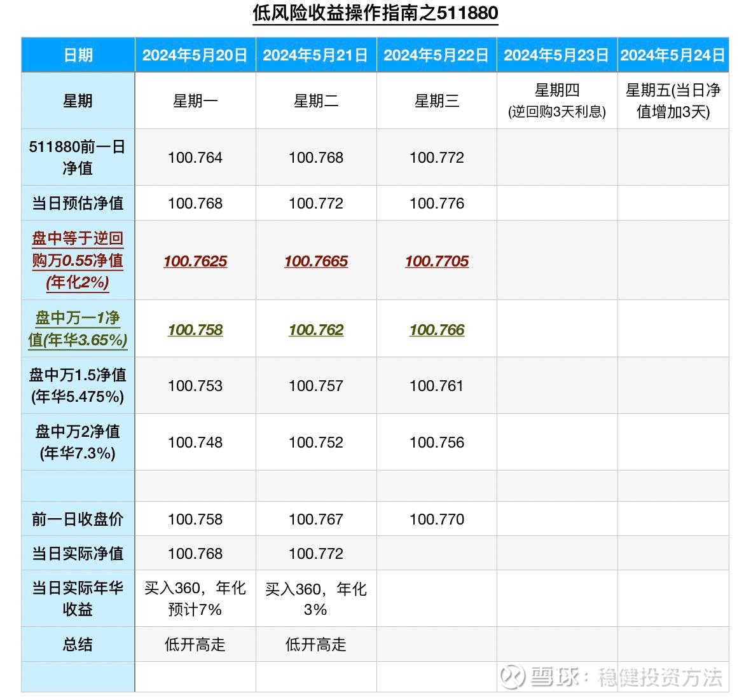Click the 买入360，年化3% cell
744x700 pixels.
click(x=316, y=598)
